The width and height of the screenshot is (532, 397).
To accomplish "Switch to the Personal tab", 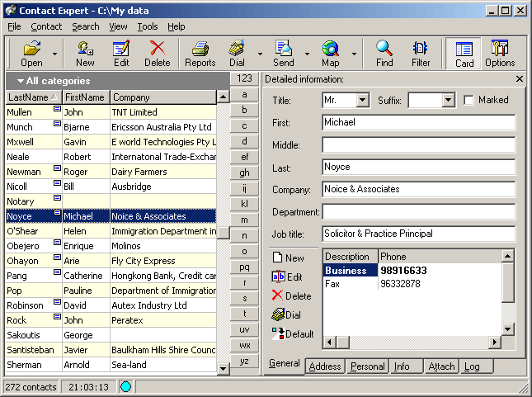I will point(367,366).
